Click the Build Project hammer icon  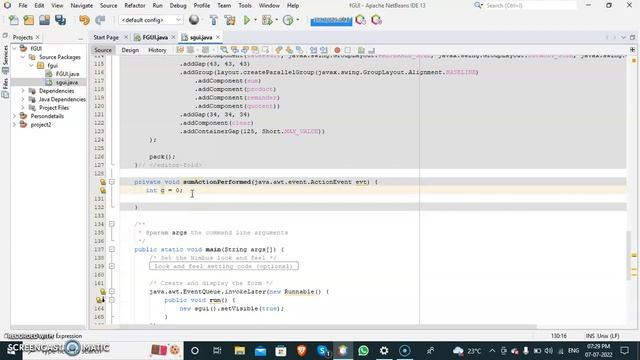(x=213, y=20)
